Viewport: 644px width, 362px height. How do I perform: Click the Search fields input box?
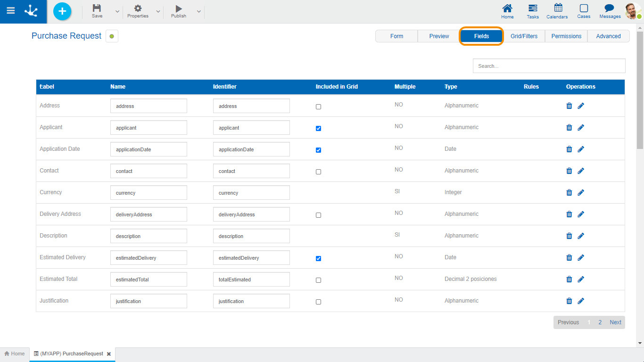pos(549,66)
